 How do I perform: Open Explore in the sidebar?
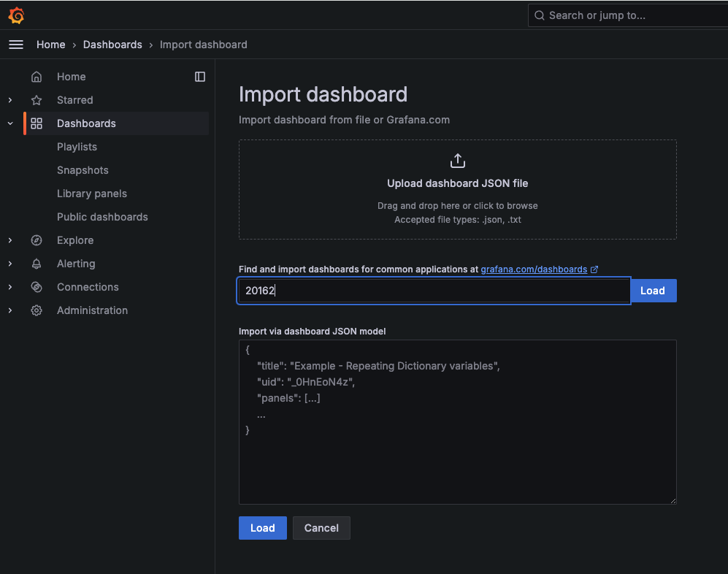(x=75, y=240)
